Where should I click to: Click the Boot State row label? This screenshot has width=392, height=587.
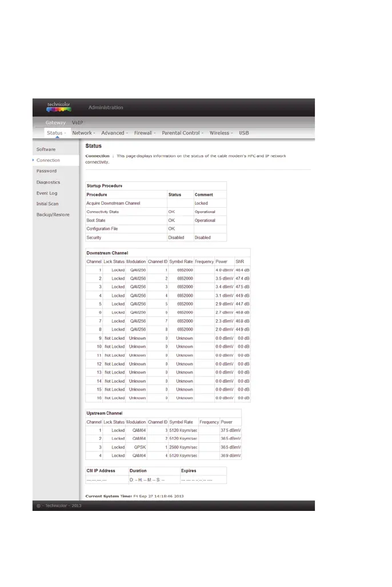coord(96,220)
